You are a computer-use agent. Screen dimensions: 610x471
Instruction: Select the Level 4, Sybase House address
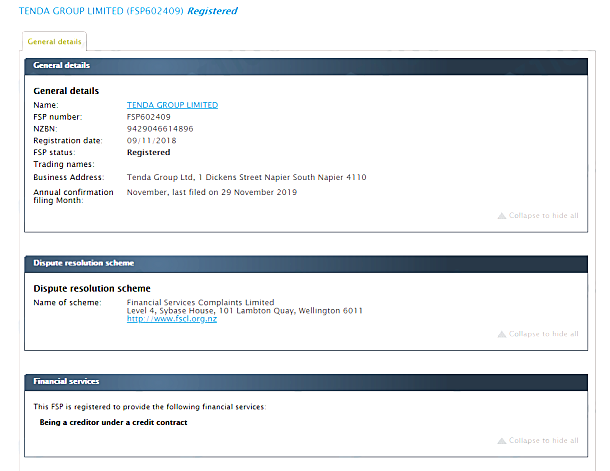[245, 310]
